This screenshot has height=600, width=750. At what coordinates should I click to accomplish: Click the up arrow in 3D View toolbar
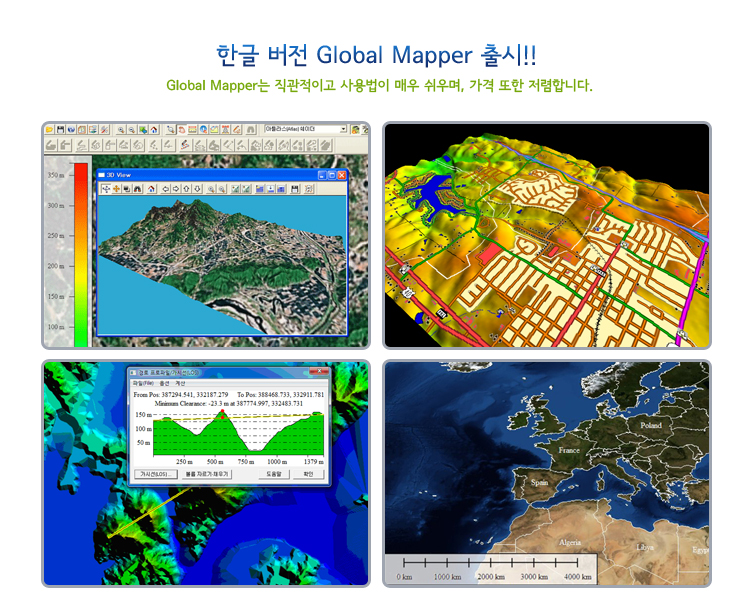(187, 189)
